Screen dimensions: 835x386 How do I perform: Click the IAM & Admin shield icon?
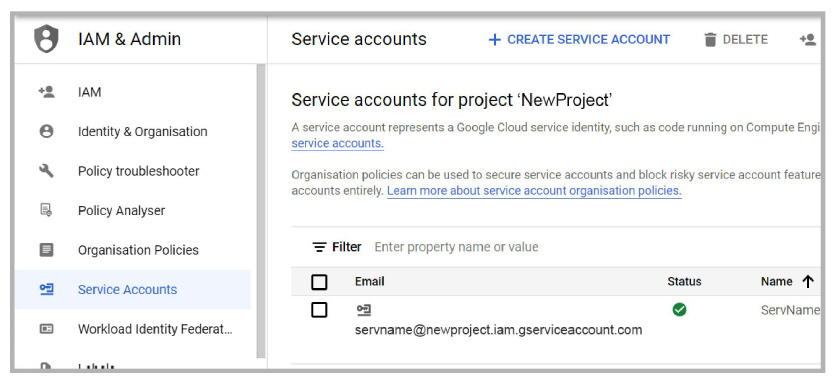[x=46, y=39]
